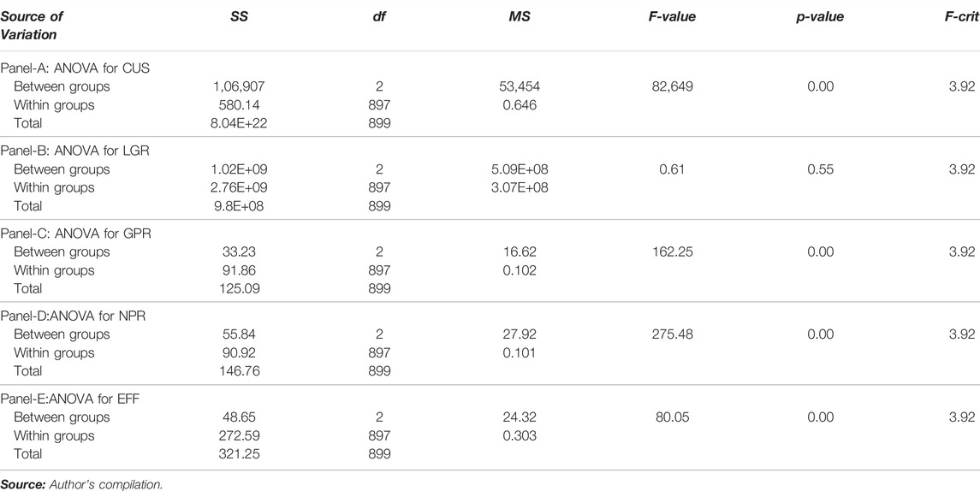Click the 'Source: Author's compilation' footnote
Screen dimensions: 980x491
81,483
